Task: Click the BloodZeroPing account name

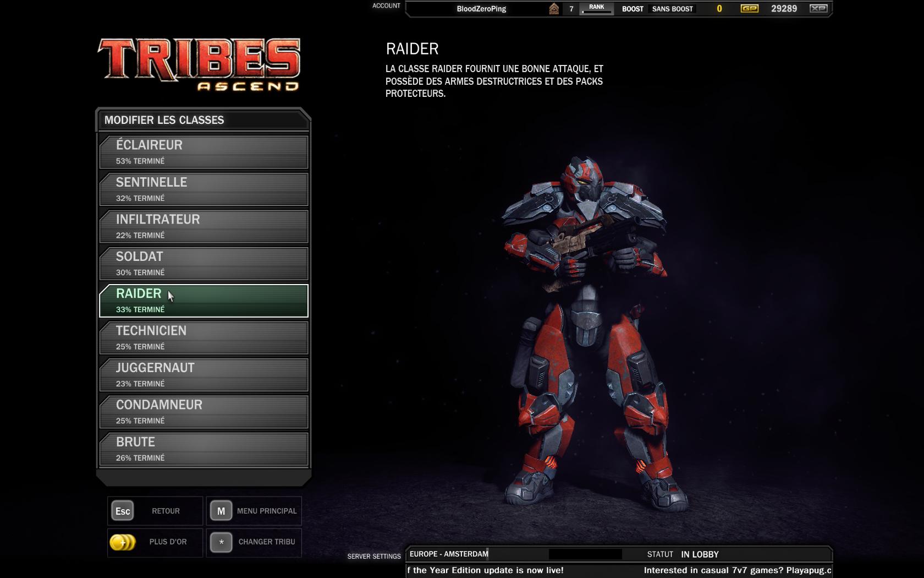Action: point(481,9)
